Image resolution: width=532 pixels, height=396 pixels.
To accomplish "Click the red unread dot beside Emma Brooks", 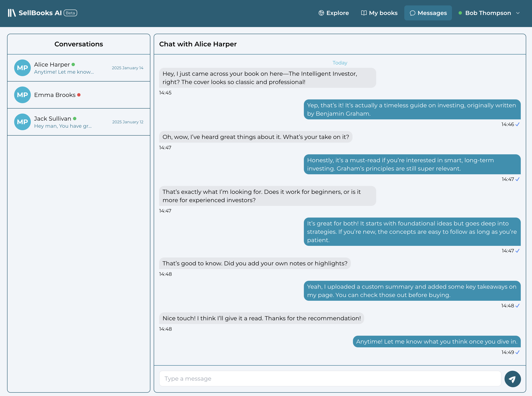I will (x=79, y=95).
